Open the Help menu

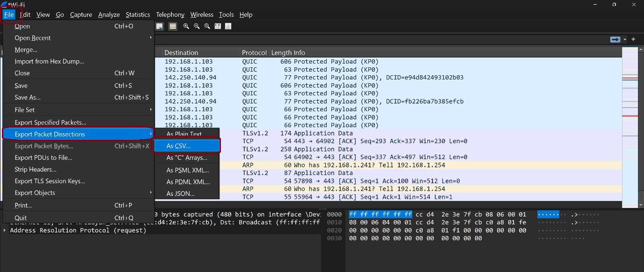point(246,14)
